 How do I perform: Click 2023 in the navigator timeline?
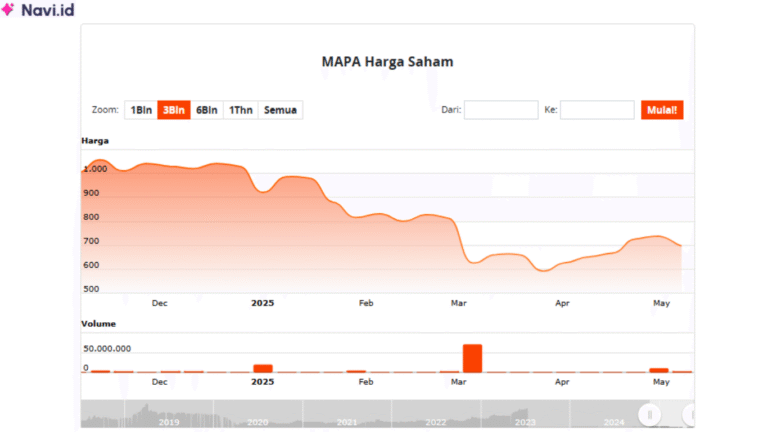point(525,422)
